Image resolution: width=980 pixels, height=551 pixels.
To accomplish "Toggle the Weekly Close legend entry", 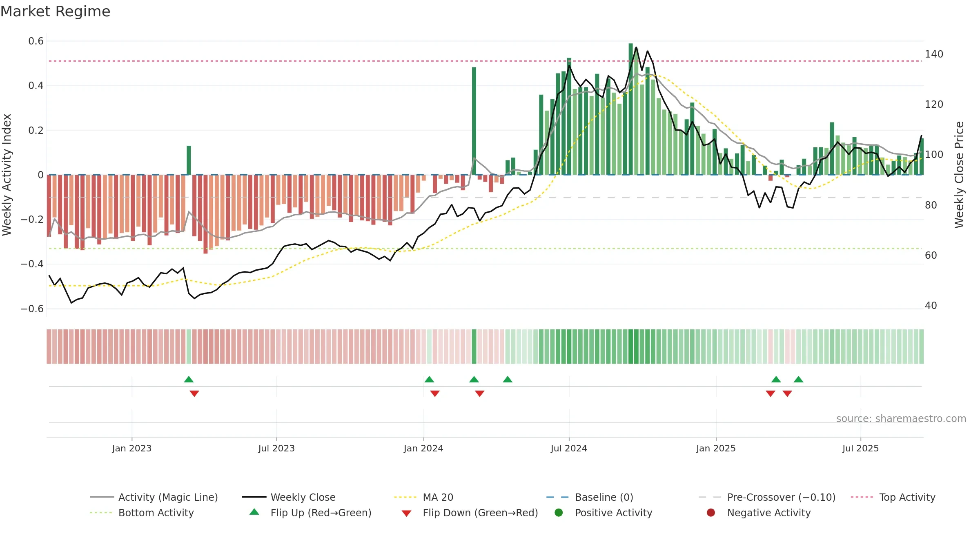I will click(x=289, y=497).
